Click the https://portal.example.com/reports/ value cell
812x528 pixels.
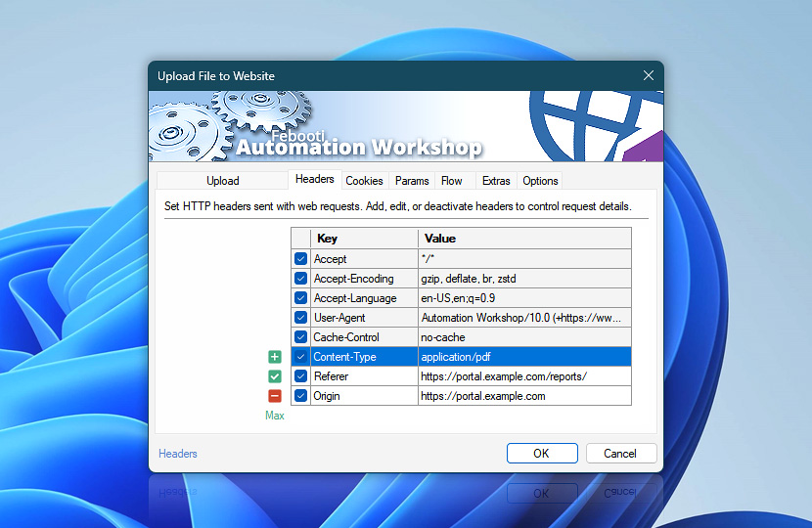point(524,376)
